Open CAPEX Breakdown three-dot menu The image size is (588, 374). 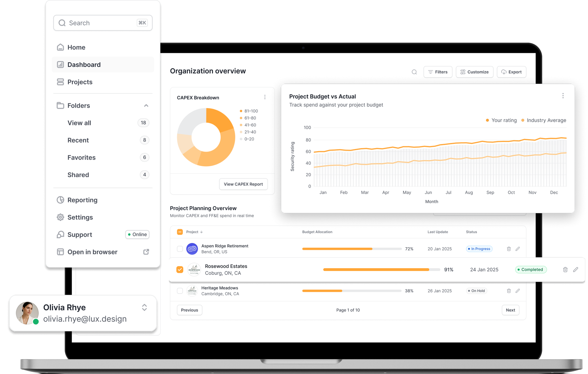[265, 97]
